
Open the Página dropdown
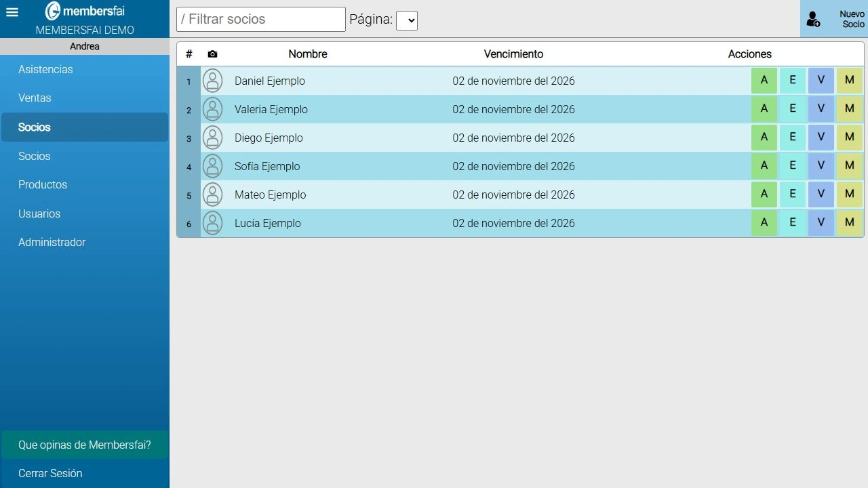[407, 20]
